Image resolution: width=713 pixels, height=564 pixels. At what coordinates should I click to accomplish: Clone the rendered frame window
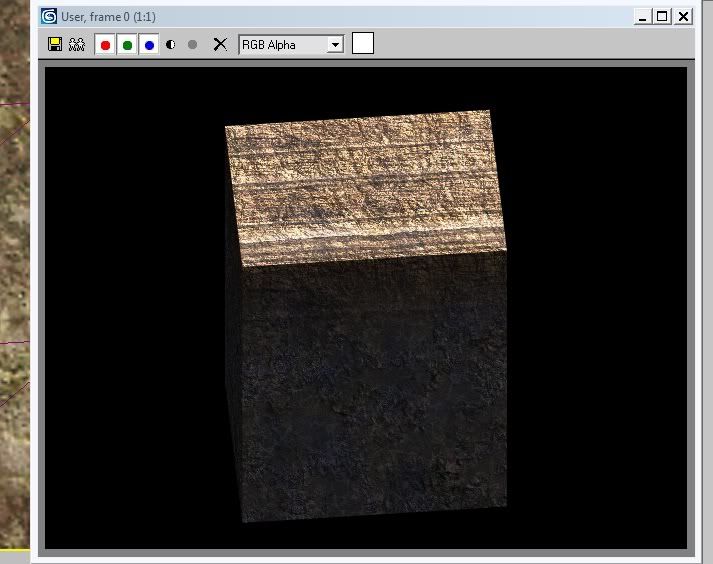77,45
